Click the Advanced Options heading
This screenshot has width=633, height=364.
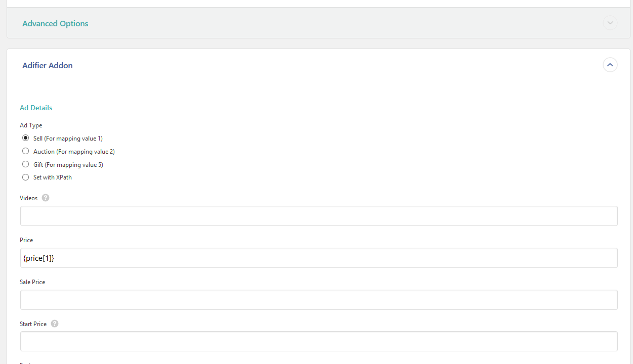coord(55,23)
